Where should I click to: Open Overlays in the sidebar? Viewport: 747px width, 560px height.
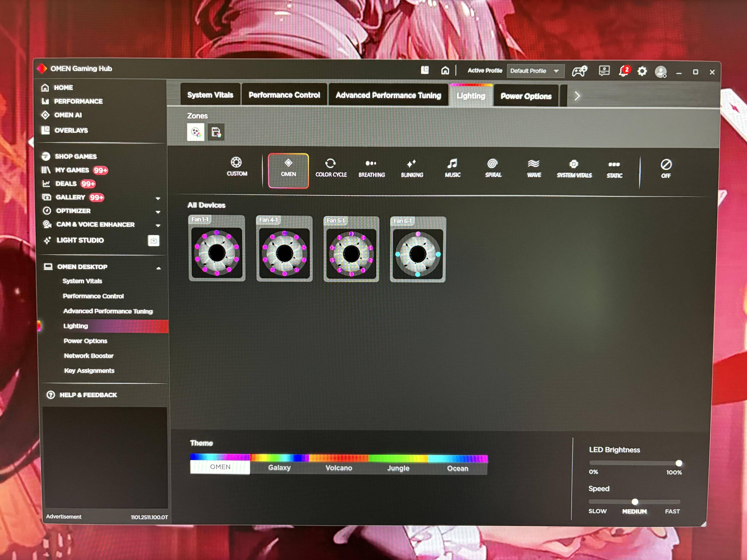64,130
